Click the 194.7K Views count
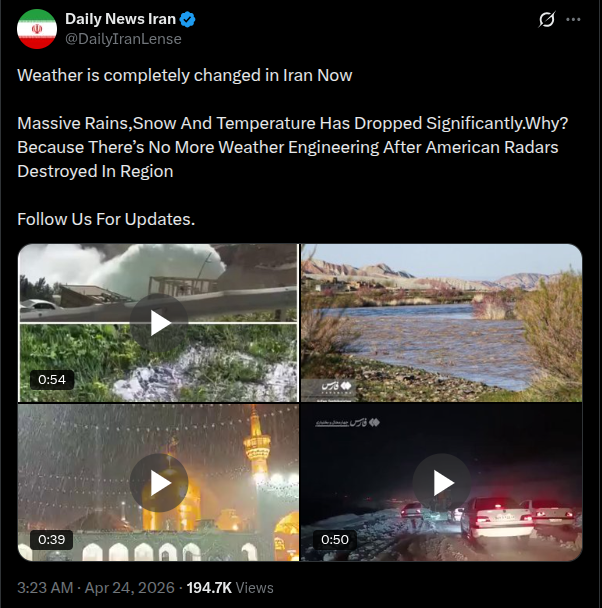 tap(230, 588)
